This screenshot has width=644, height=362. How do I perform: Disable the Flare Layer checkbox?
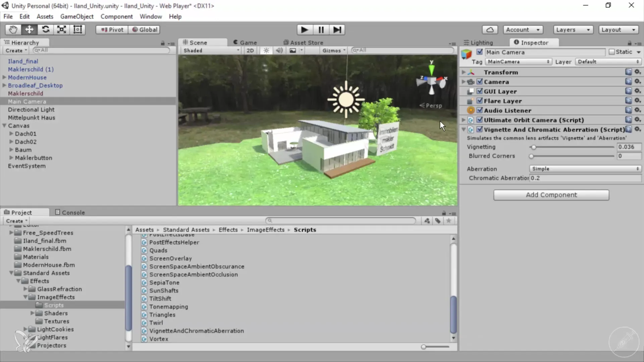coord(480,101)
